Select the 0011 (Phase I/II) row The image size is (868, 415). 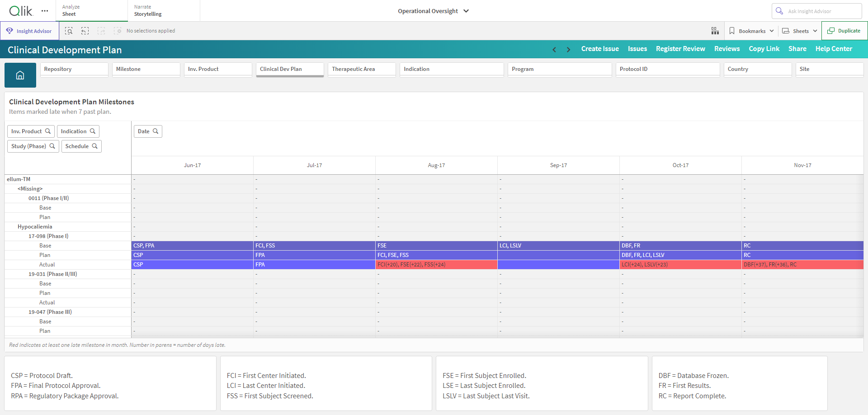tap(68, 198)
